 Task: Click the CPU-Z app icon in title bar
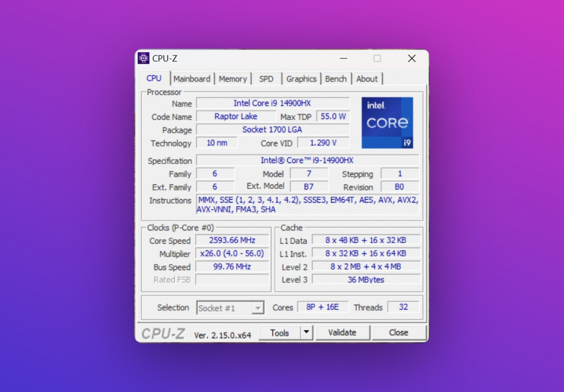(x=144, y=59)
